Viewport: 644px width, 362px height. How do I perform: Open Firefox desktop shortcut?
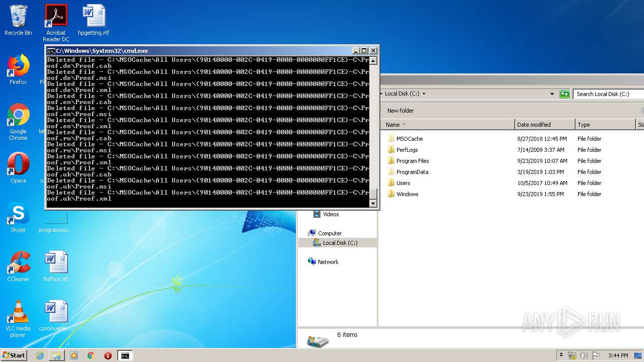pos(18,69)
